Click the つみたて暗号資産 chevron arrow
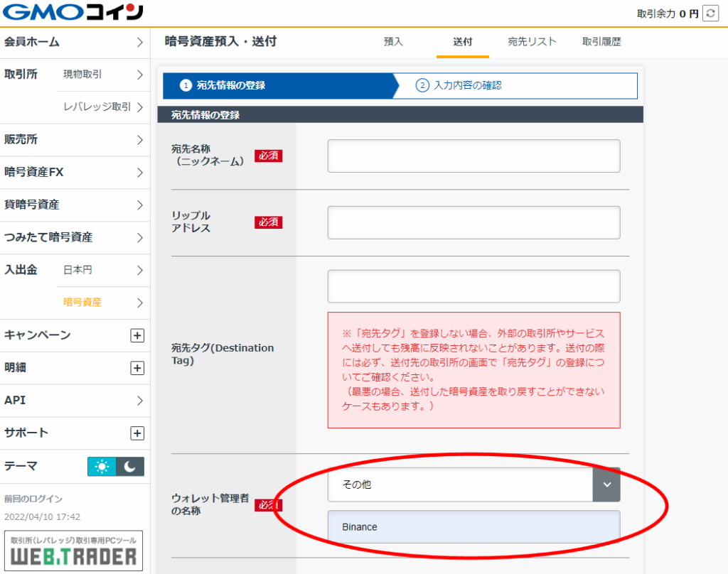Image resolution: width=728 pixels, height=574 pixels. [140, 237]
